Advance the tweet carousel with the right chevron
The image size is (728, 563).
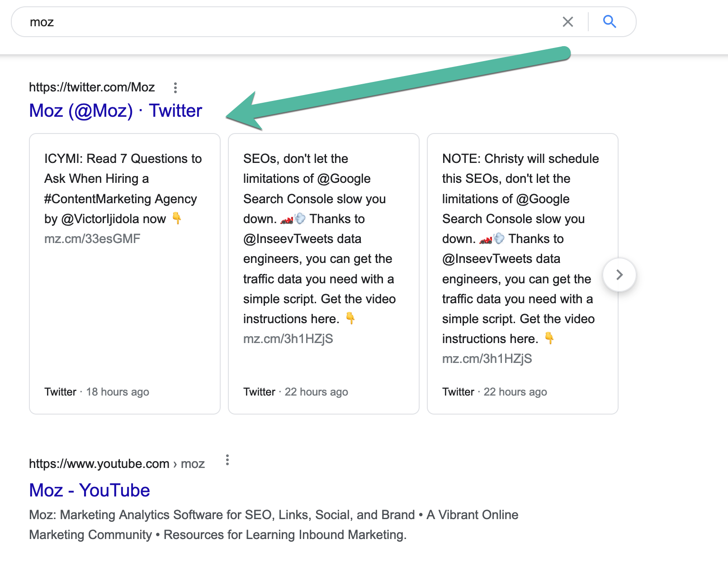[x=619, y=275]
